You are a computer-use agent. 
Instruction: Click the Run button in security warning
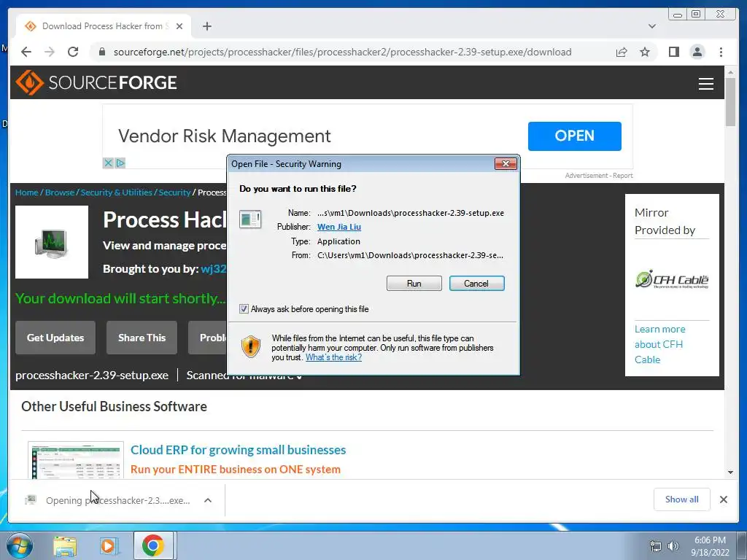[414, 284]
